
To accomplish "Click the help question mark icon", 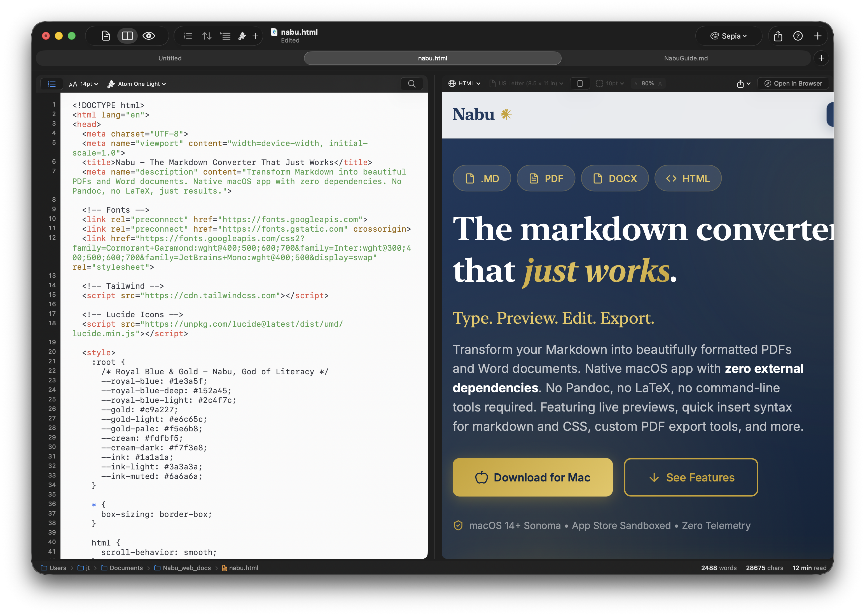I will tap(798, 36).
